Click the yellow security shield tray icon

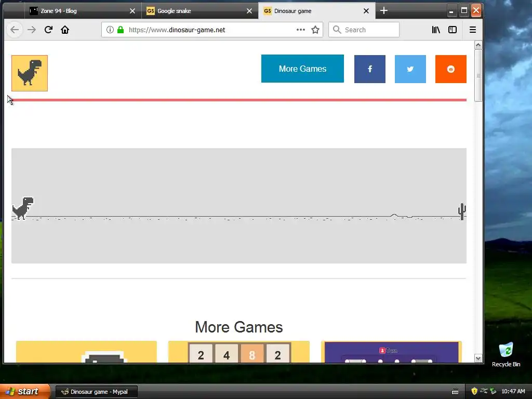(474, 391)
